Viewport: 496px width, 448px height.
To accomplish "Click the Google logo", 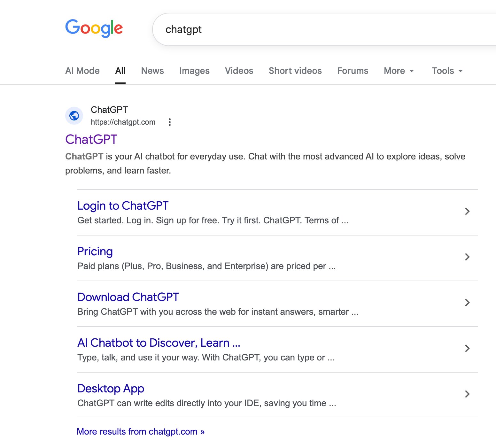I will point(94,28).
